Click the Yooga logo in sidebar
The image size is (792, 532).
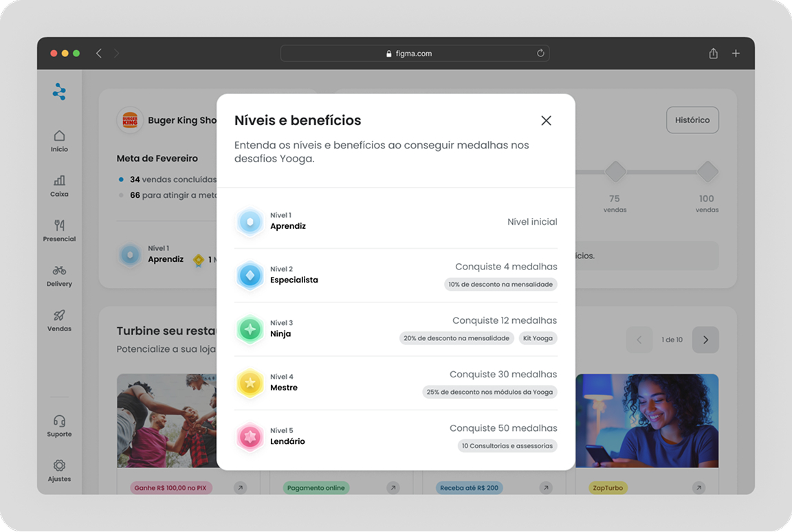(59, 91)
